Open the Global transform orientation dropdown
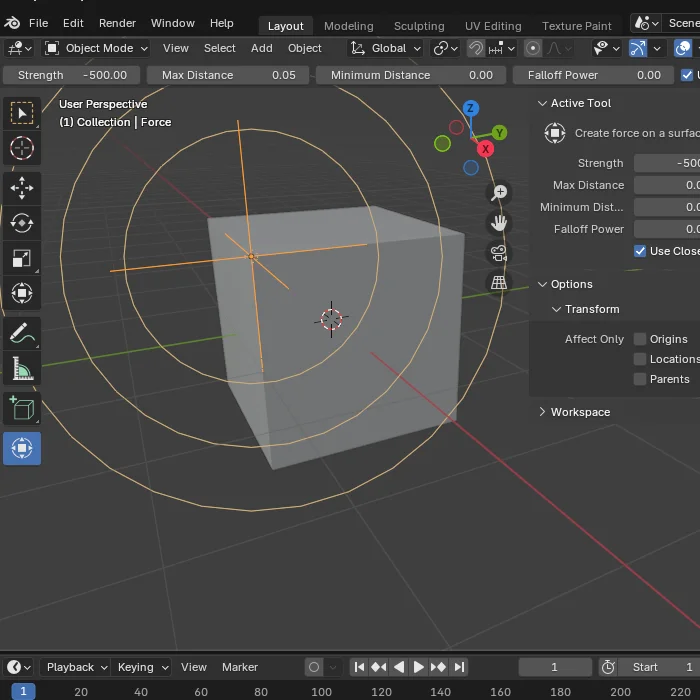 tap(384, 48)
